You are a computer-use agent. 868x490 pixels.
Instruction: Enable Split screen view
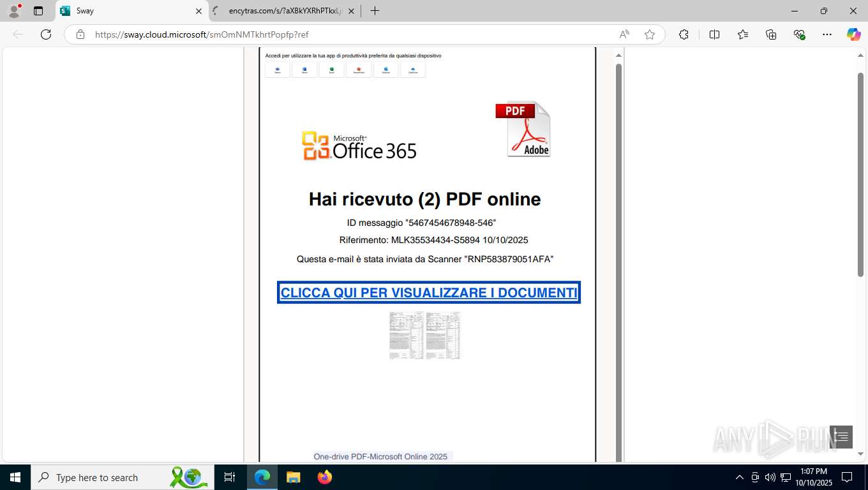(714, 34)
